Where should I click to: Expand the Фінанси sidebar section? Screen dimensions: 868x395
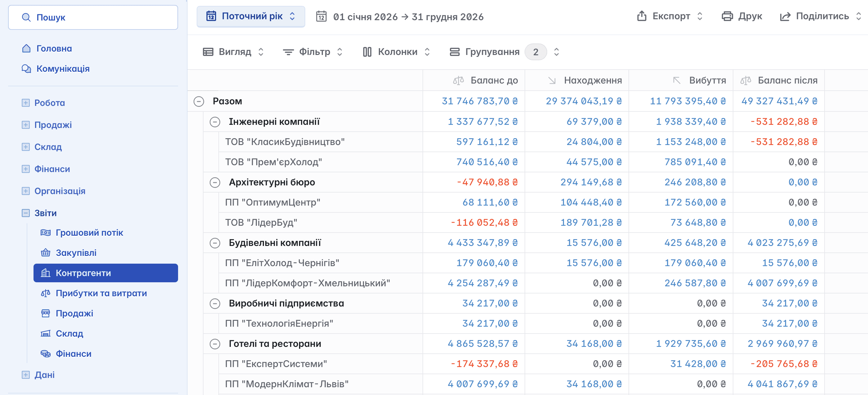tap(26, 169)
